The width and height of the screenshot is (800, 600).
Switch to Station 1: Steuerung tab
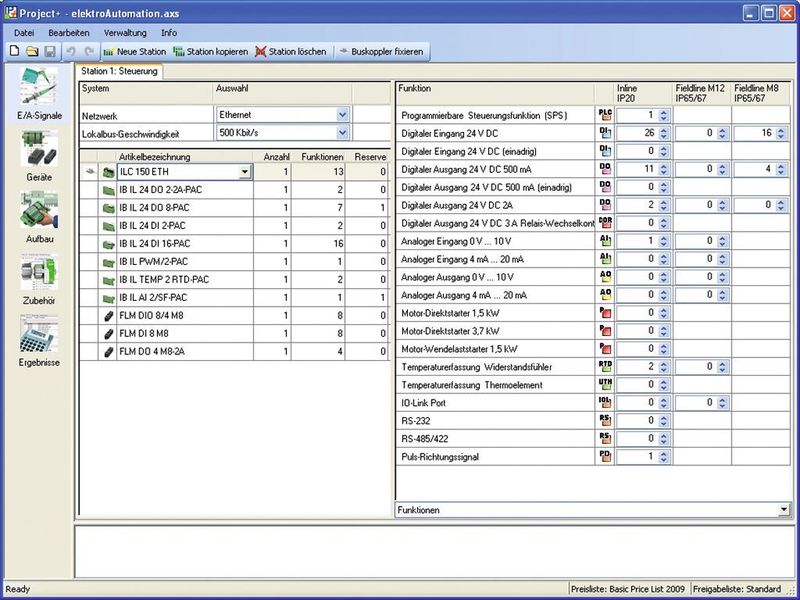(x=118, y=71)
